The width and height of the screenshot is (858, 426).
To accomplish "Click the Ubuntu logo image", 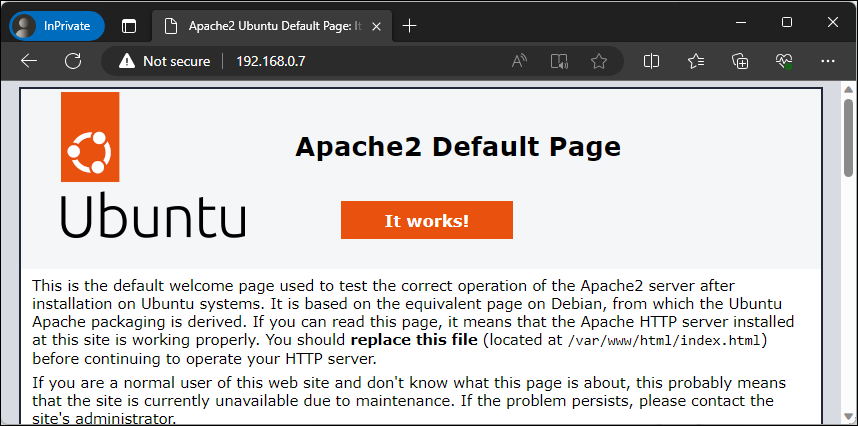I will pyautogui.click(x=153, y=165).
